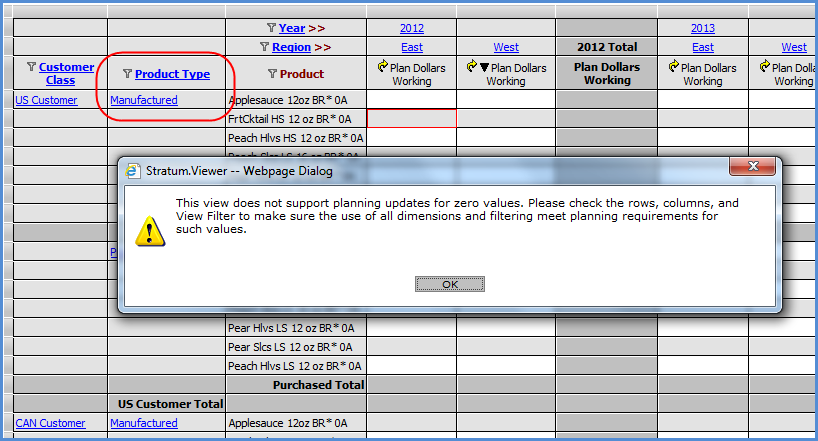Viewport: 818px width, 441px height.
Task: Click the FrtCktail HS 2012 East cell
Action: [411, 118]
